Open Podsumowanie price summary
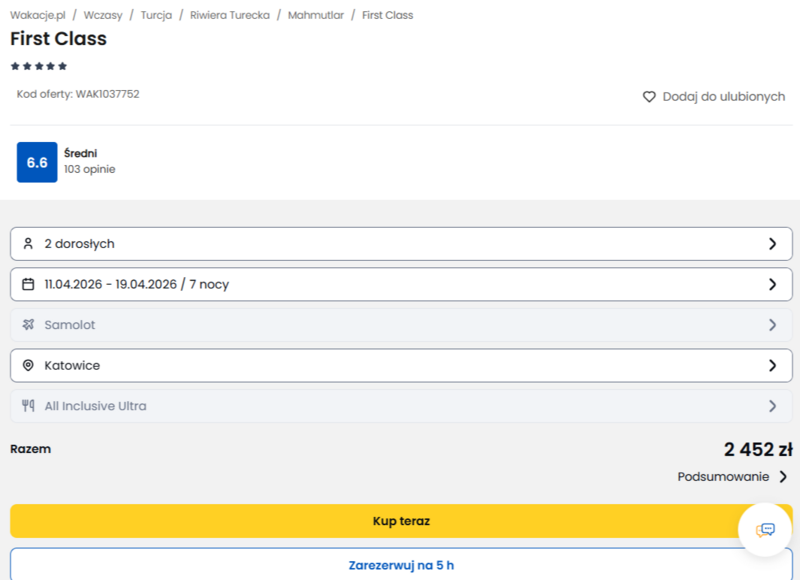 pyautogui.click(x=732, y=477)
